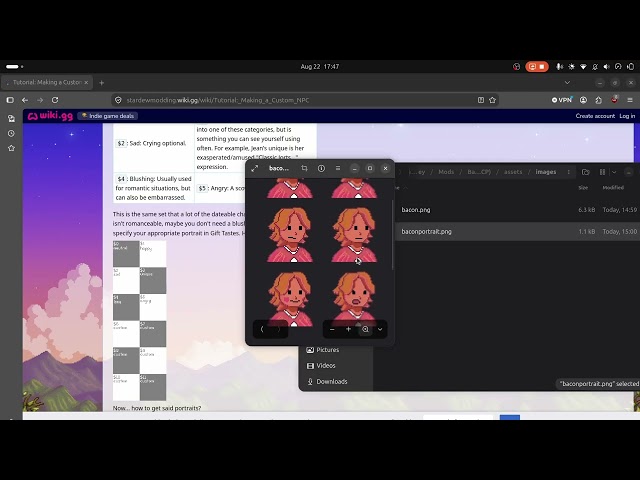Screen dimensions: 640x480
Task: Open reader view from the address bar
Action: pos(481,100)
